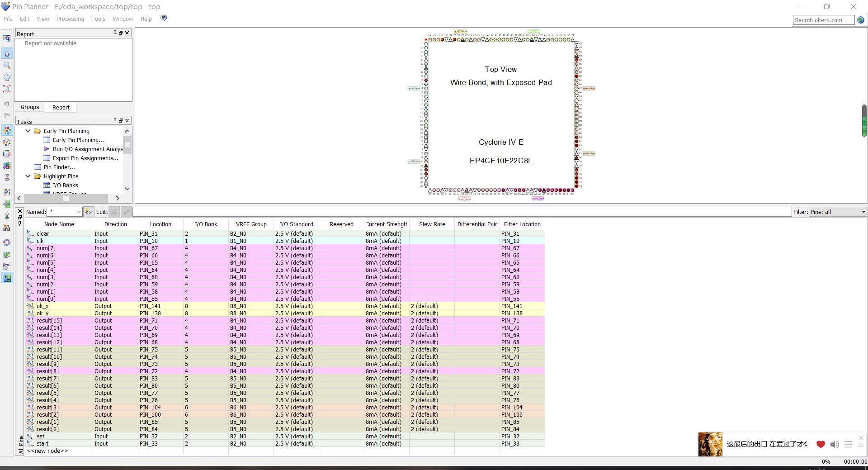Select I/O Banks under Highlight Pins

point(66,185)
